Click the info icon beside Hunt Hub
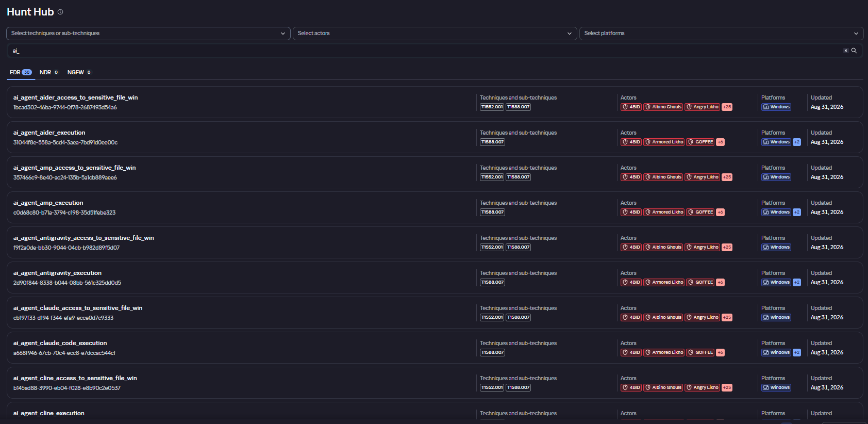The width and height of the screenshot is (868, 424). pyautogui.click(x=60, y=12)
